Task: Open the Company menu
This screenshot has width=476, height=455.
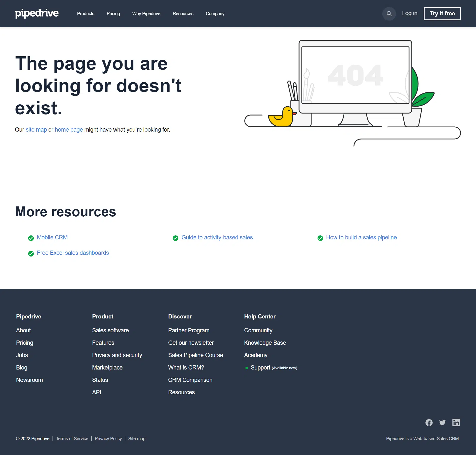Action: tap(215, 14)
